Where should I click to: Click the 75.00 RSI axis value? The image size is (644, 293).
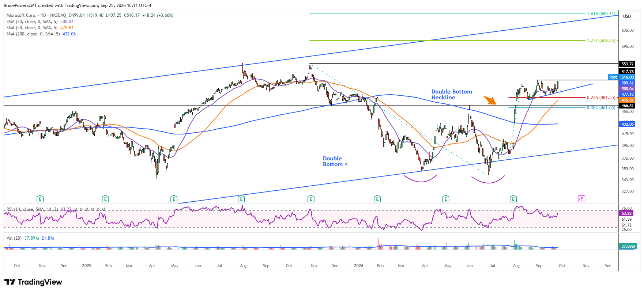coord(626,208)
